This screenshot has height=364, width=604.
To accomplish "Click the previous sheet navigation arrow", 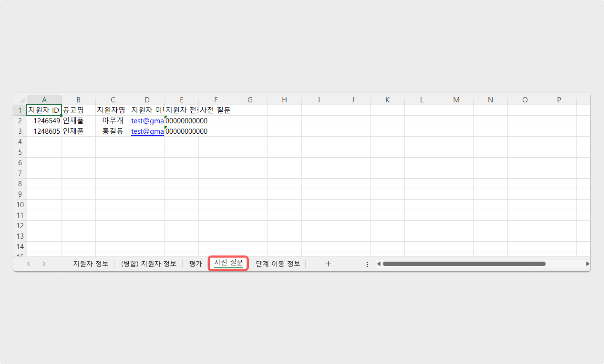I will [x=29, y=264].
